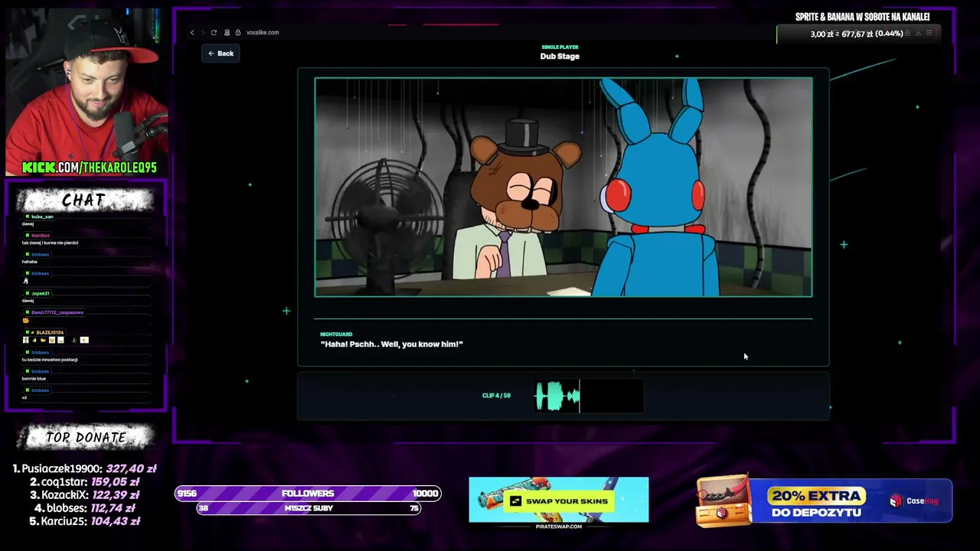Go back with the browser back arrow
Screen dimensions: 980x551
click(192, 33)
